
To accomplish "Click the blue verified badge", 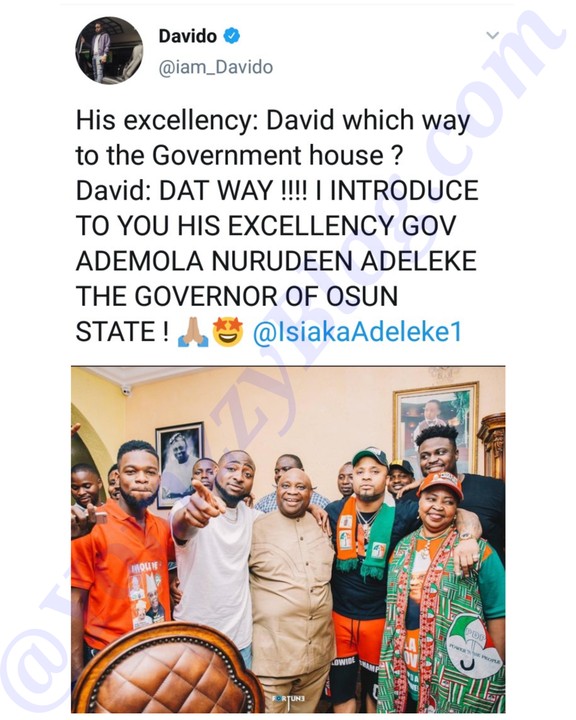I will point(232,36).
